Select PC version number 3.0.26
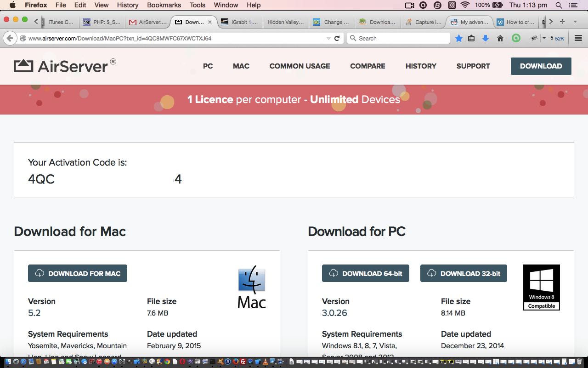588x368 pixels. tap(334, 313)
